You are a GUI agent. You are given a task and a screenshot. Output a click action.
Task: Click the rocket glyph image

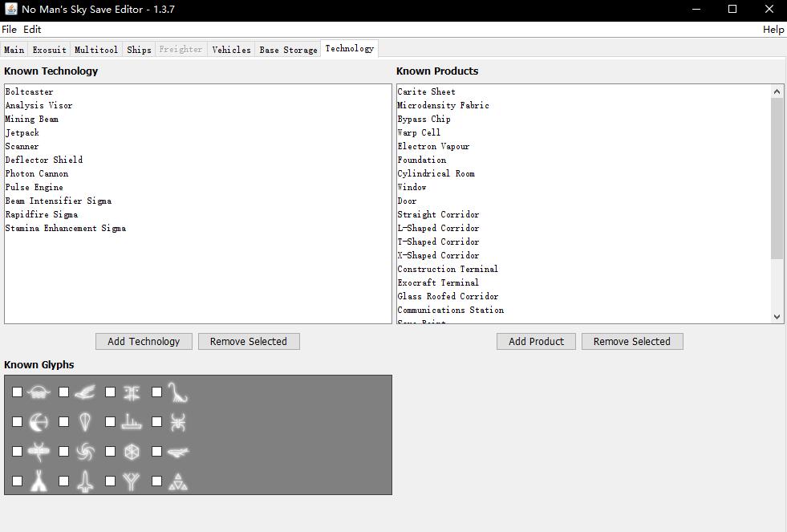85,481
